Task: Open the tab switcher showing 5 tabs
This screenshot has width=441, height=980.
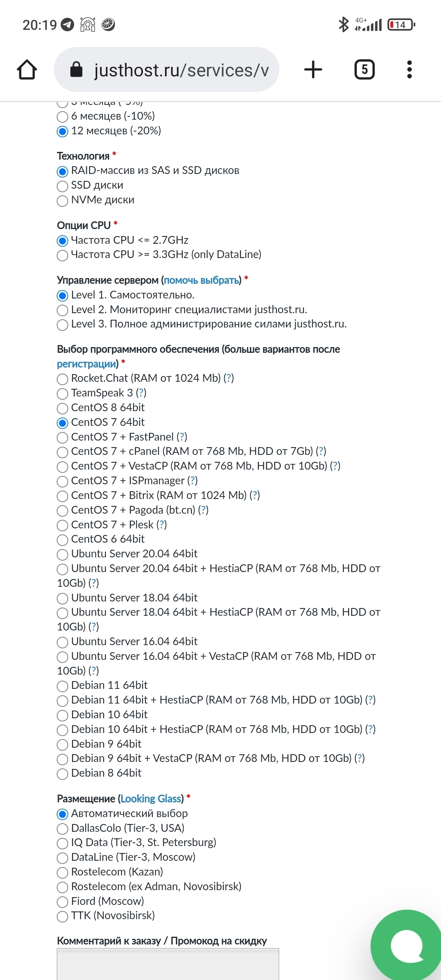Action: pos(364,69)
